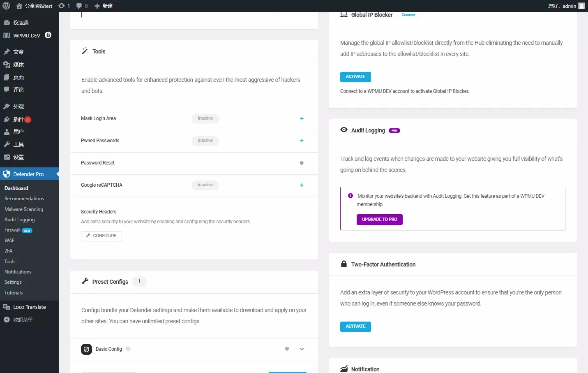Click Inactive badge for Google reCAPTCHA
This screenshot has height=373, width=588.
click(x=205, y=185)
